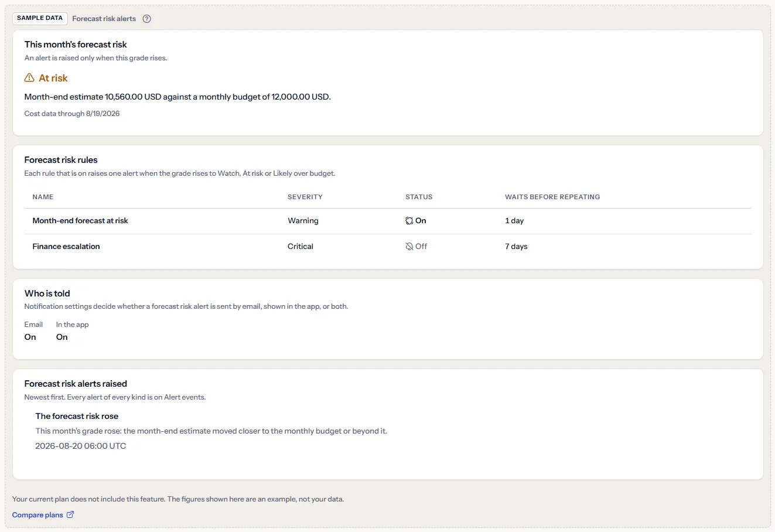This screenshot has width=775, height=532.
Task: Click the Forecast risk alerts label
Action: [104, 19]
